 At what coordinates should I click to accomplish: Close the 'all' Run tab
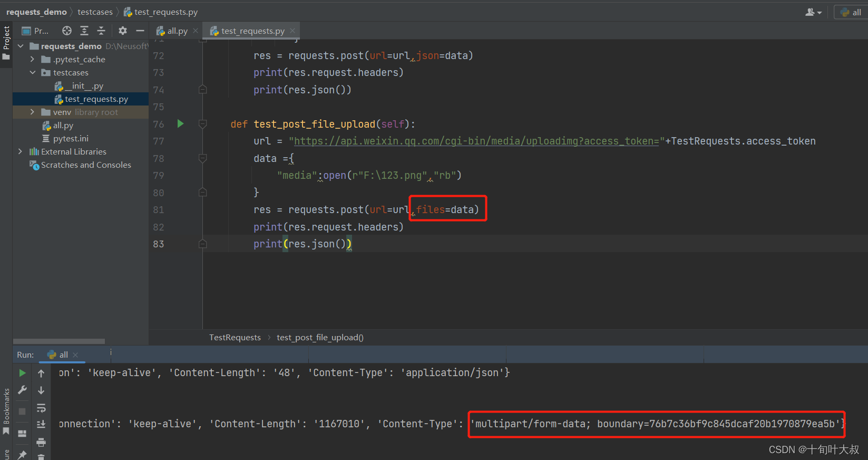click(75, 354)
